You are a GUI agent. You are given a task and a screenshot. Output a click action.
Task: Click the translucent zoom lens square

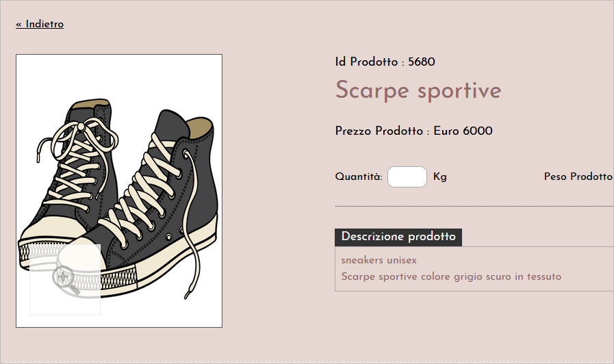(x=65, y=279)
